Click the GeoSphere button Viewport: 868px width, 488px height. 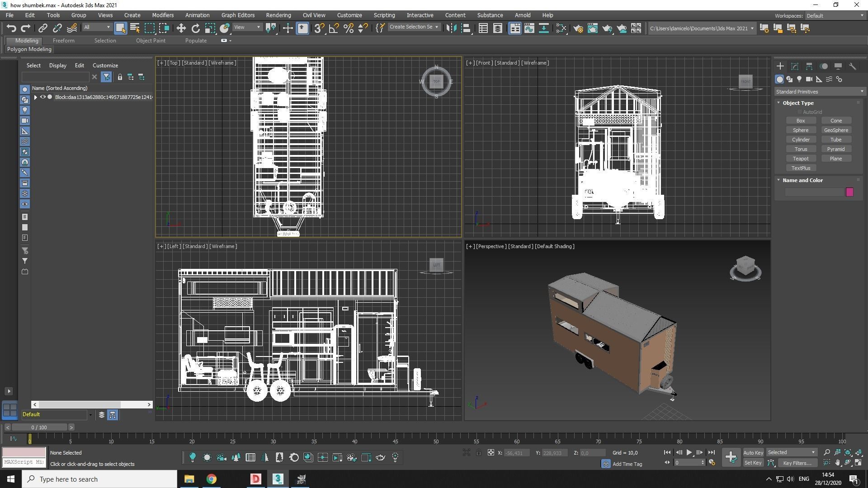[x=836, y=130]
